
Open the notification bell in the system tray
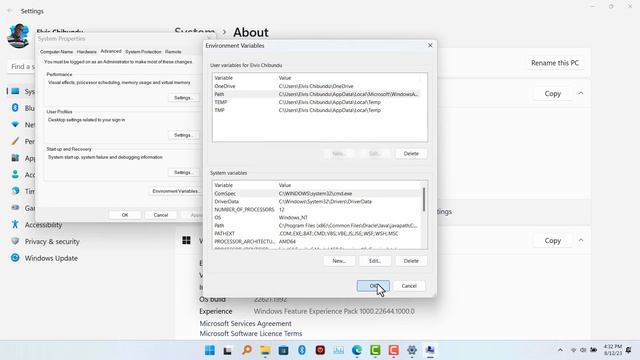tap(629, 350)
